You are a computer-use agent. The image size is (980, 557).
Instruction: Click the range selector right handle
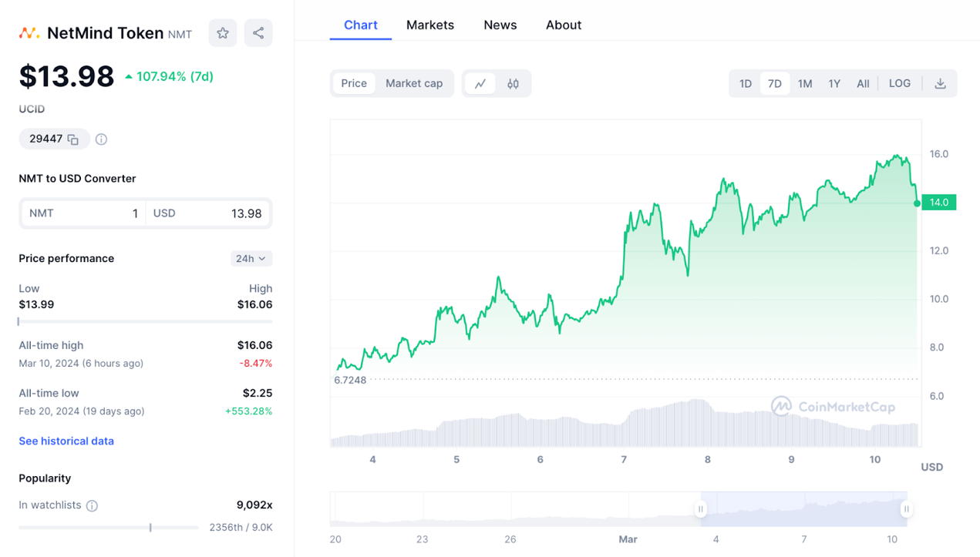[x=907, y=508]
